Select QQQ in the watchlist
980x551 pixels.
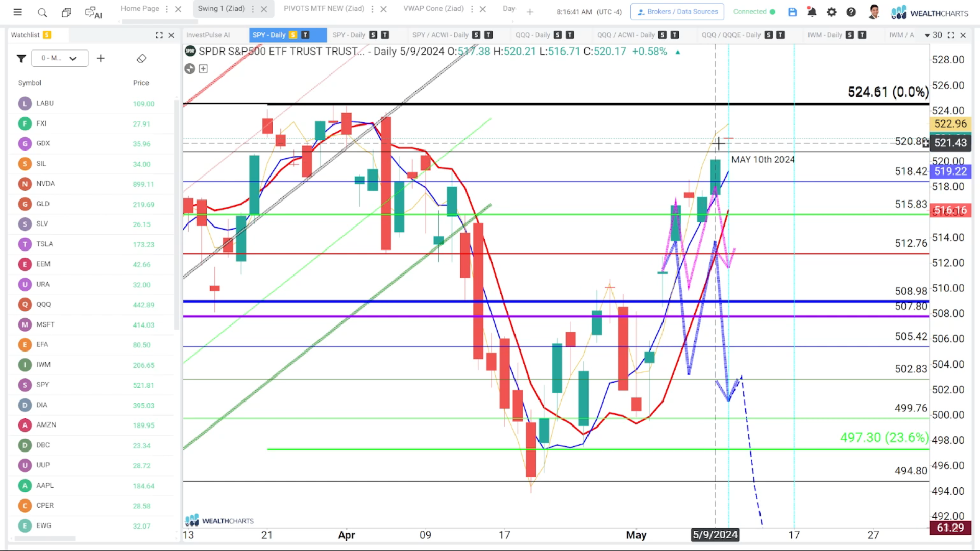[92, 305]
